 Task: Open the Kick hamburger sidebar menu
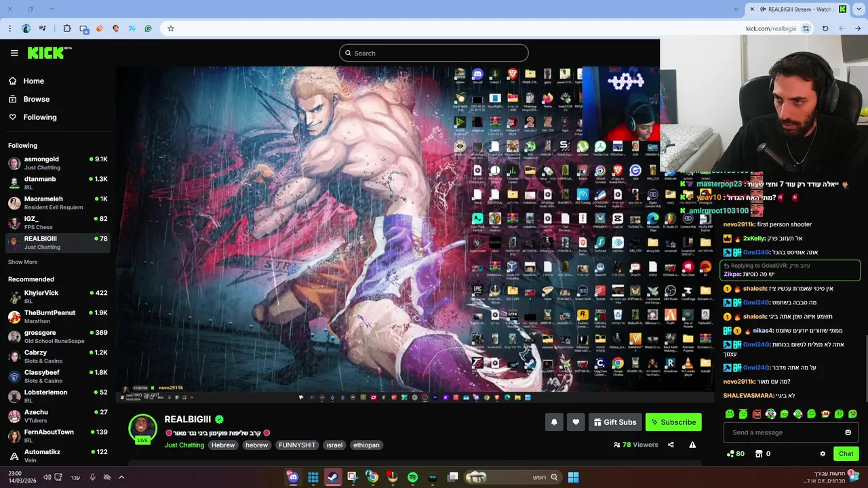14,53
